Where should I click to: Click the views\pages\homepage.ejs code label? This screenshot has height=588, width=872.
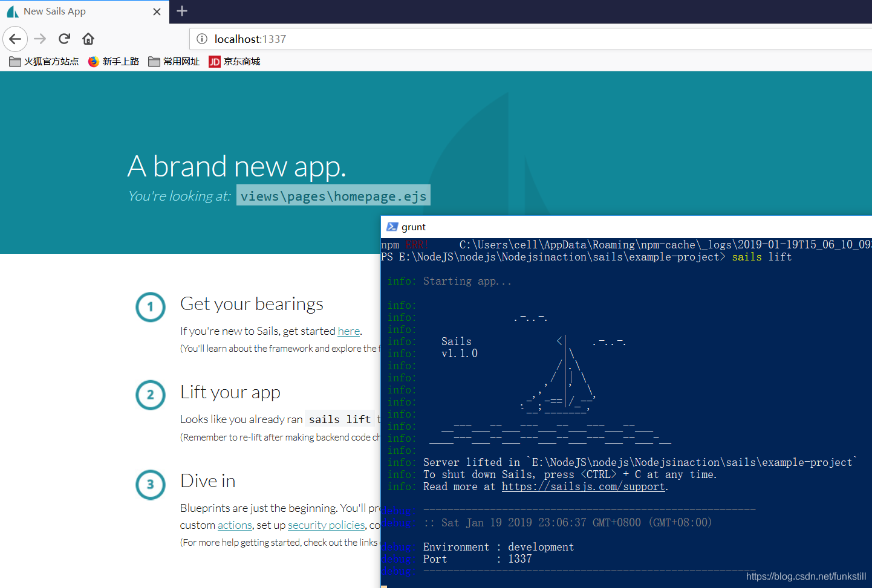[333, 195]
